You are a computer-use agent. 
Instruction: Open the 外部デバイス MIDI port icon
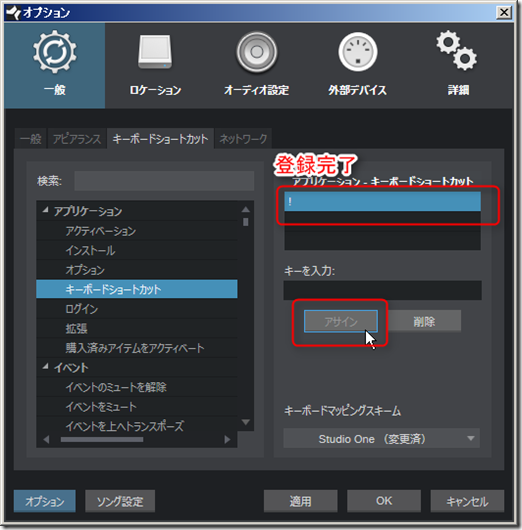pyautogui.click(x=357, y=65)
